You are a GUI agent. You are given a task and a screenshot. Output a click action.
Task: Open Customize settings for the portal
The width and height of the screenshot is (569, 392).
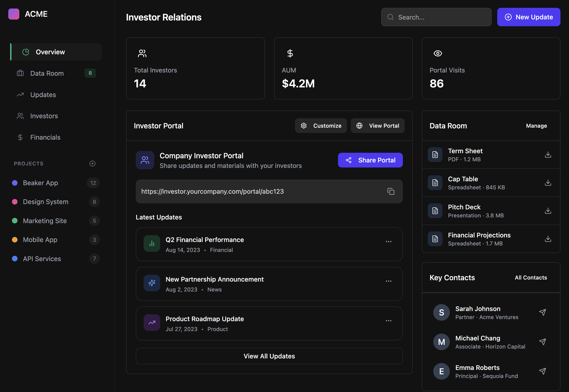pos(321,126)
